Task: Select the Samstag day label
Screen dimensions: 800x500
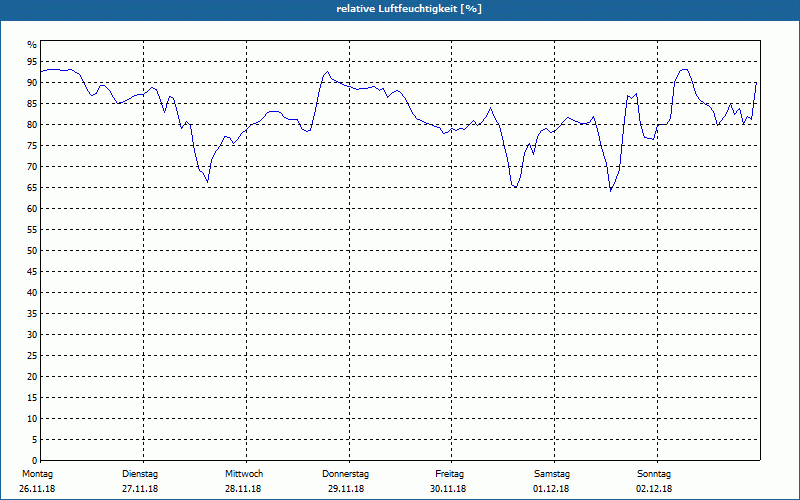Action: click(552, 474)
